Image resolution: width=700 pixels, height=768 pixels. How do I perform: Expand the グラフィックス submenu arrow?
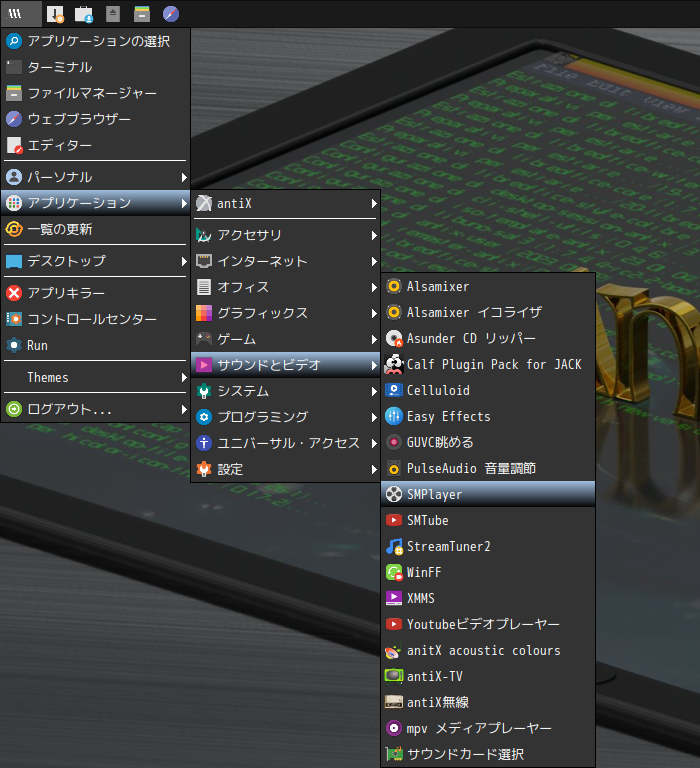tap(374, 313)
